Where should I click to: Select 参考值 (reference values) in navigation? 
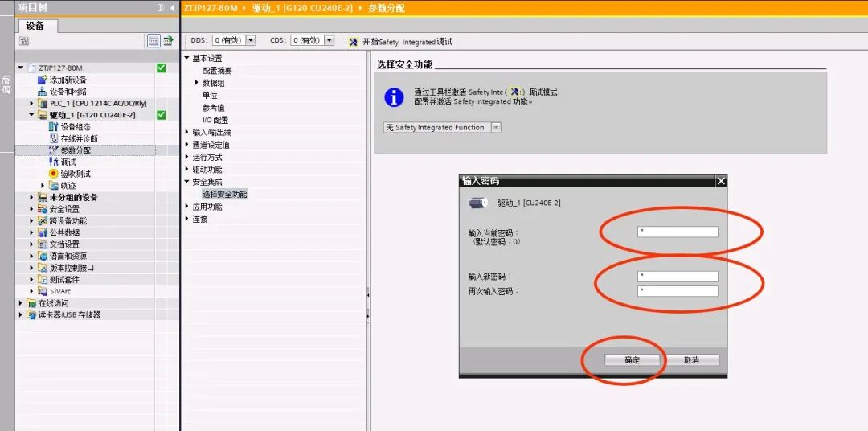tap(214, 108)
